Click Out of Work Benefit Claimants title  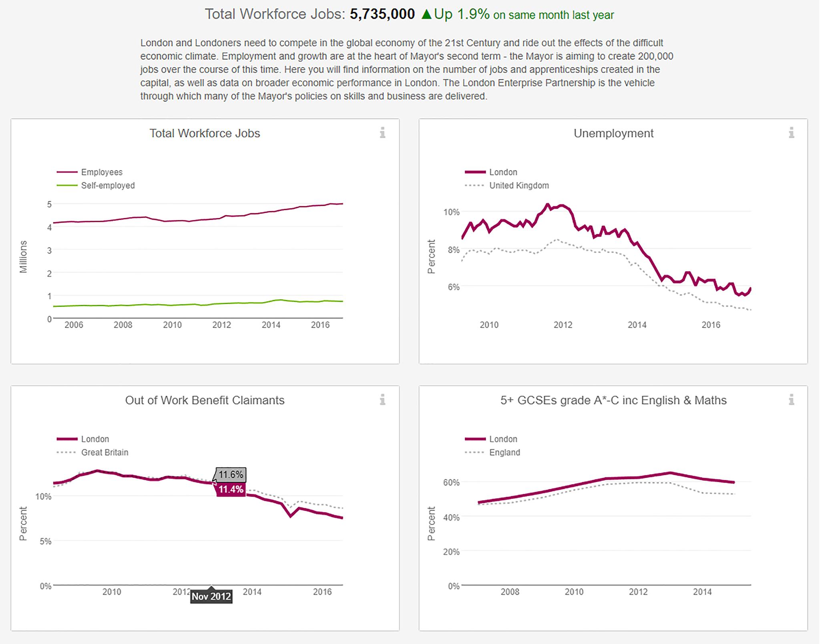205,400
